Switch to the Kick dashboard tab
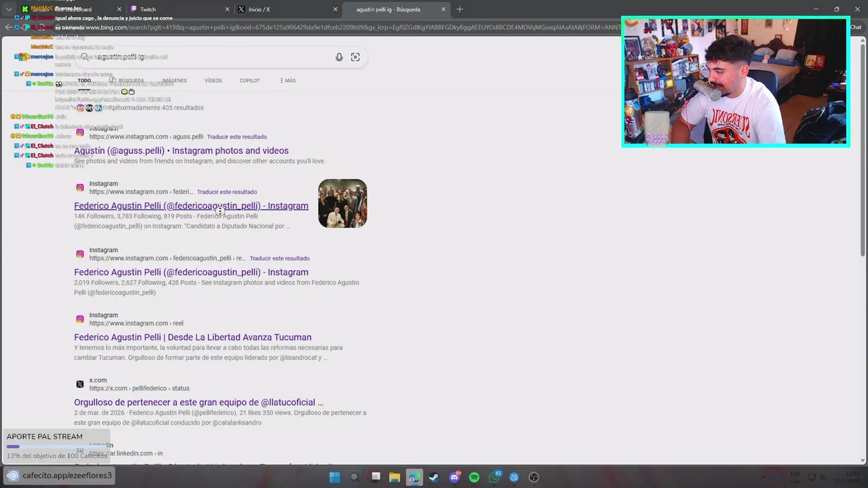 [x=71, y=9]
